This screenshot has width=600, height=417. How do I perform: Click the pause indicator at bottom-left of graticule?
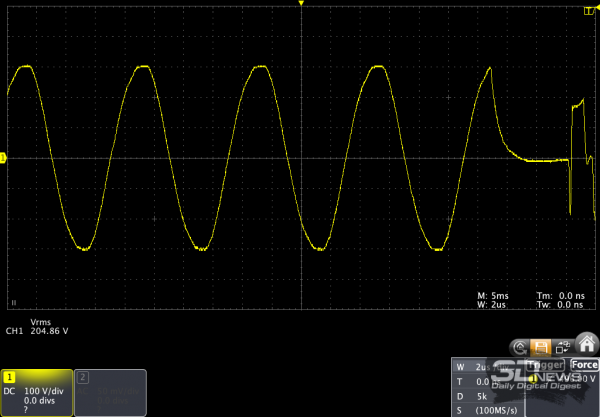tap(13, 301)
